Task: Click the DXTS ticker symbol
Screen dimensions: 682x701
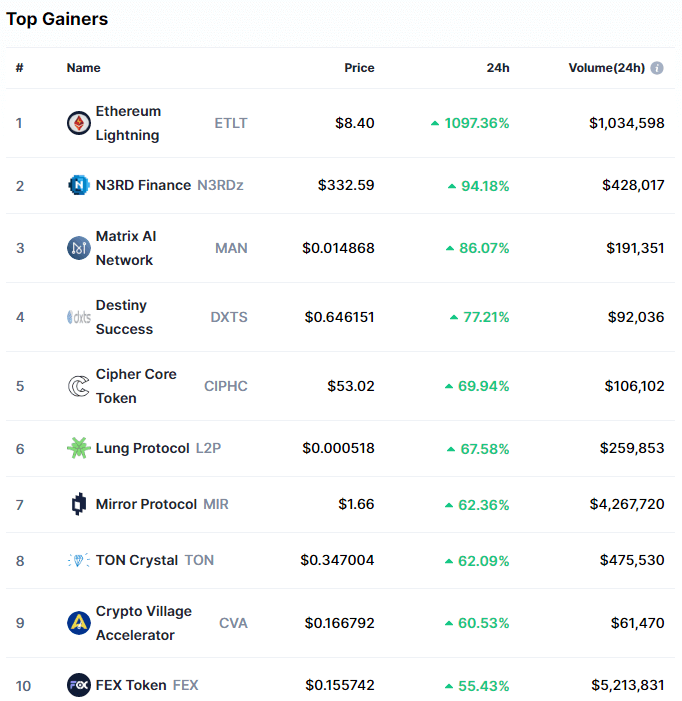Action: click(229, 317)
